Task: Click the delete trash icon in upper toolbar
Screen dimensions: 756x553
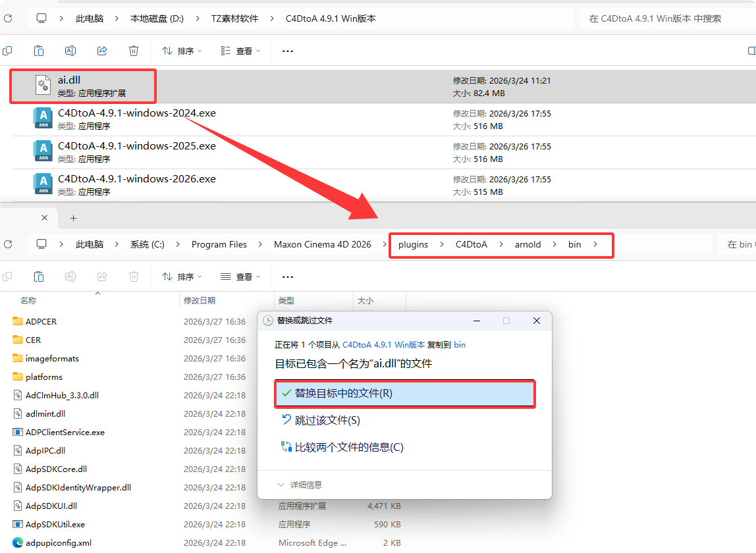Action: [134, 51]
